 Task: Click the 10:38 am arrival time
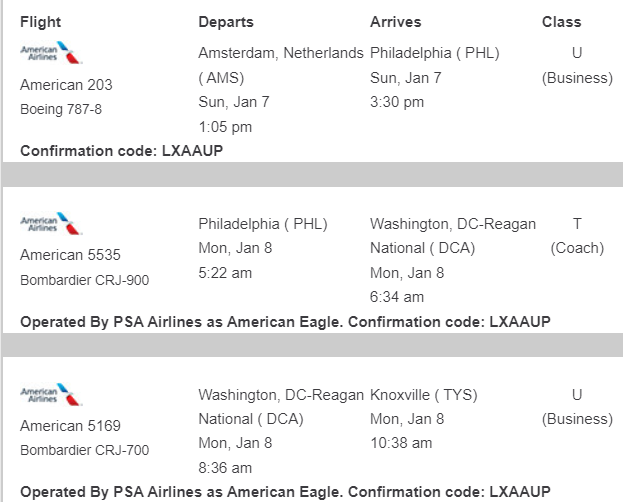pyautogui.click(x=401, y=443)
